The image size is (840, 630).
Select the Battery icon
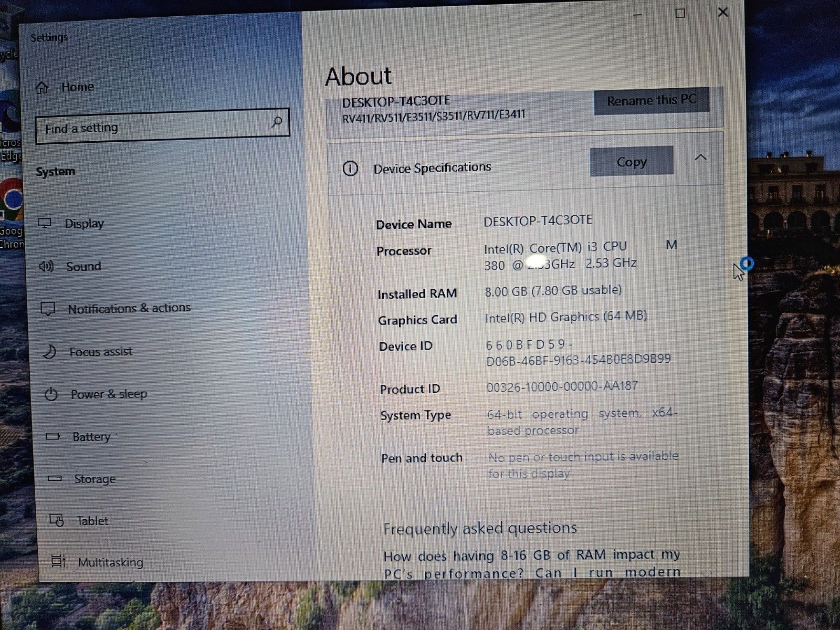52,436
